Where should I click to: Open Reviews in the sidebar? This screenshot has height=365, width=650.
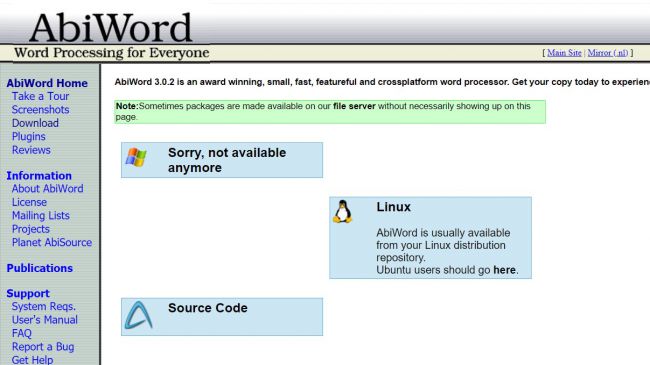pyautogui.click(x=31, y=150)
